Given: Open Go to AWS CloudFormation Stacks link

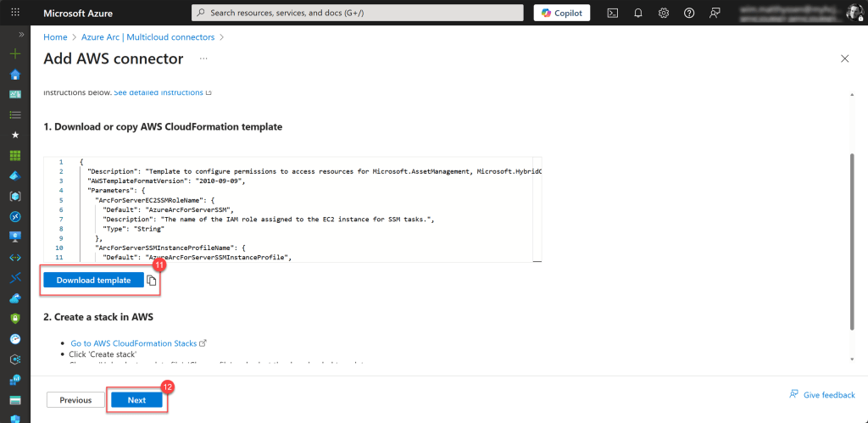Looking at the screenshot, I should pos(133,343).
